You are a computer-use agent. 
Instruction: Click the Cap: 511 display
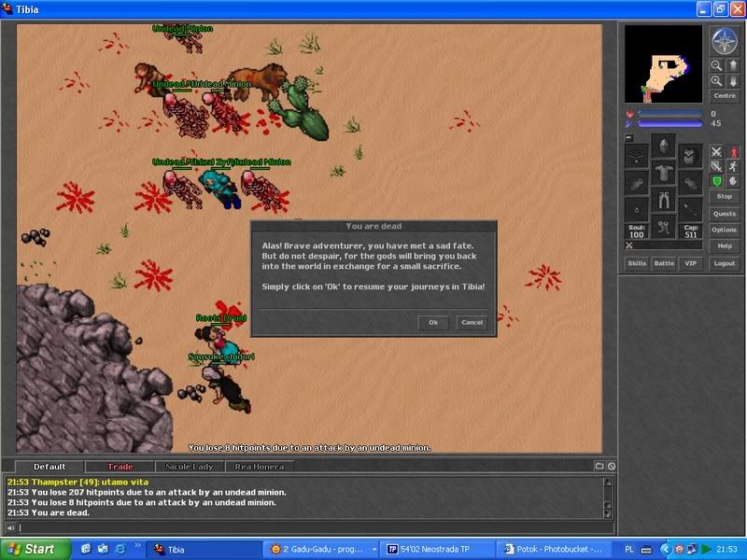690,231
